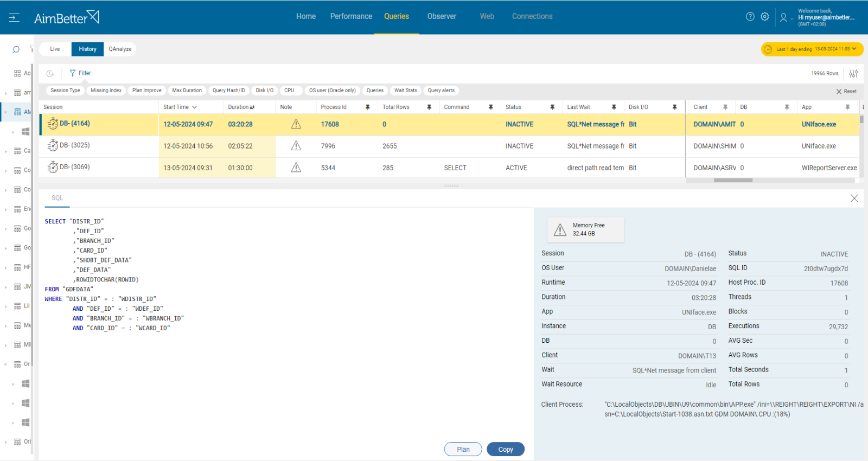
Task: Click the Windows icon under AM tree item
Action: click(25, 131)
